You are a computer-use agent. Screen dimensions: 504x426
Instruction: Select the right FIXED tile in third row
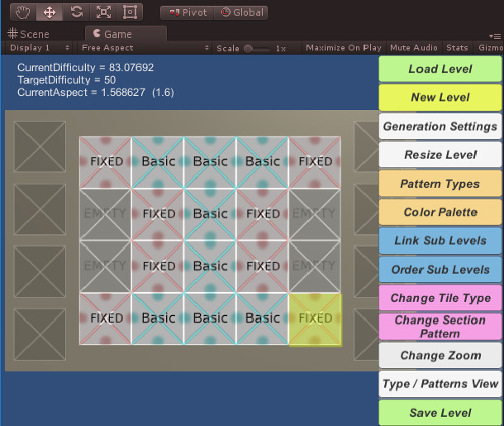[x=262, y=266]
